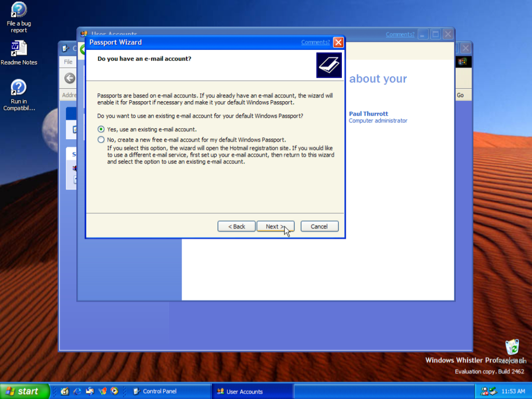
Task: Launch Internet Explorer from Quick Launch
Action: click(77, 392)
